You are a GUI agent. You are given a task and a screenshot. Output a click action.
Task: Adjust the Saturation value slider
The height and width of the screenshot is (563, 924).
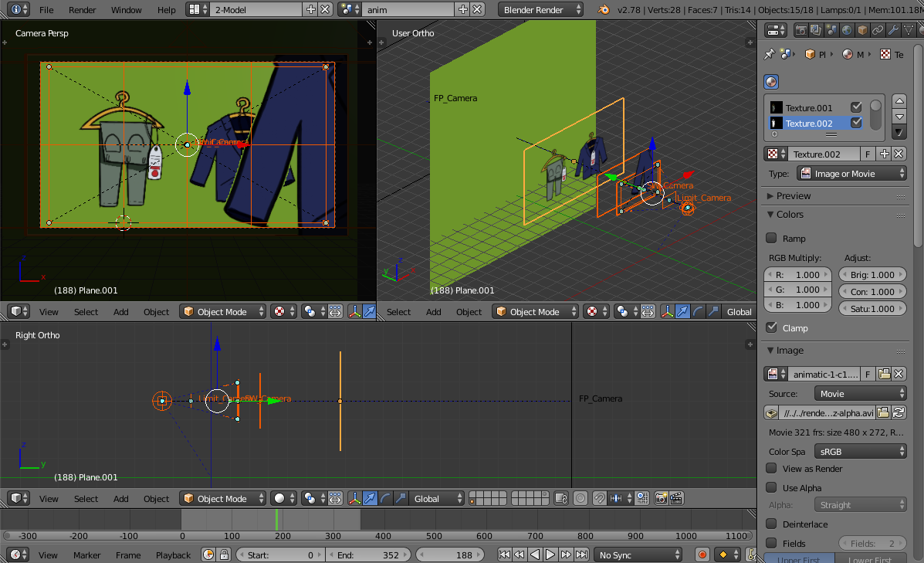click(872, 309)
